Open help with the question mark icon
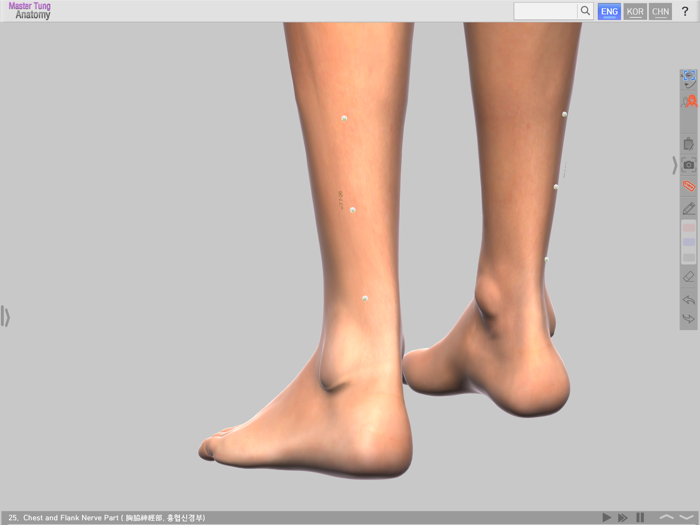This screenshot has height=525, width=700. point(685,12)
